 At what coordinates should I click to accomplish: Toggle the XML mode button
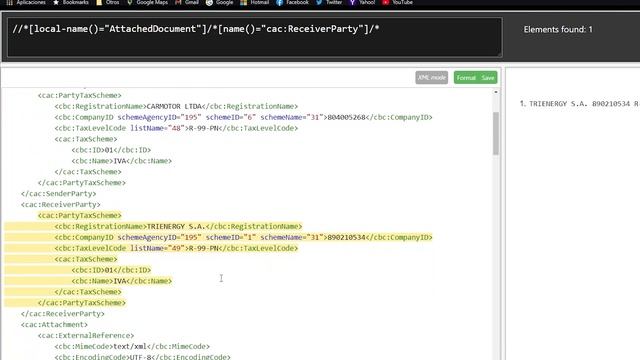point(431,78)
